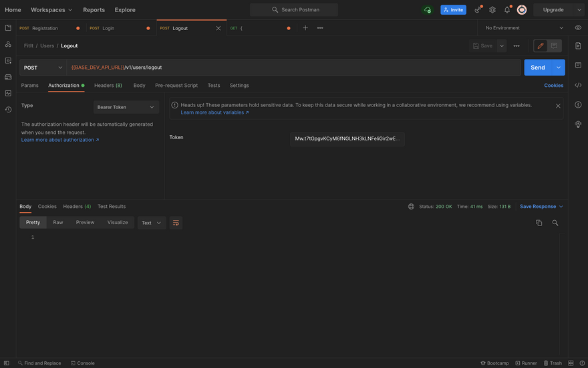
Task: Open the No Environment dropdown
Action: point(524,28)
